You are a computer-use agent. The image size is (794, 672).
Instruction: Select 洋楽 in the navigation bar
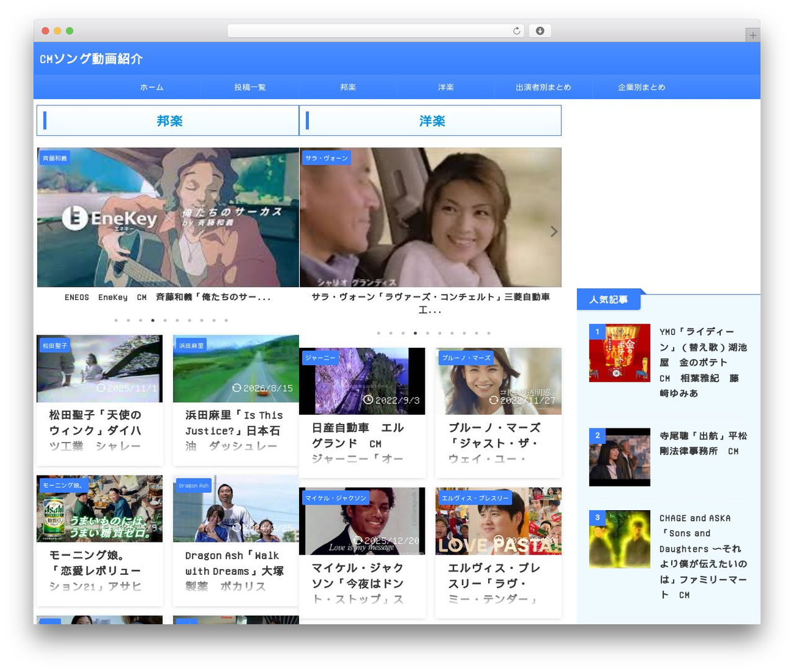point(446,87)
